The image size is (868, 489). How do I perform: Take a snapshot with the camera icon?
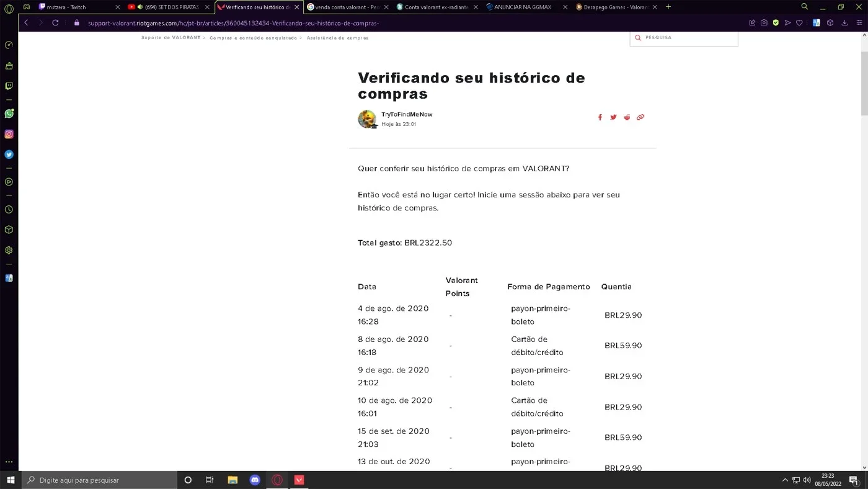point(764,23)
